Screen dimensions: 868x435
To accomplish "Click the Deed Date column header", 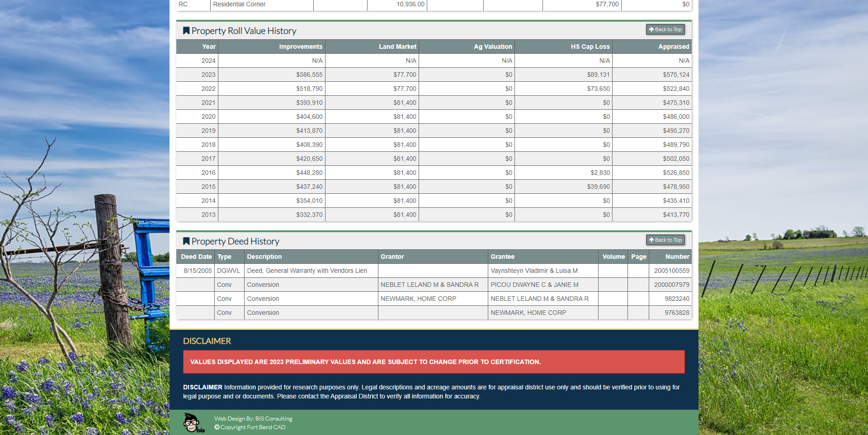I will click(196, 257).
